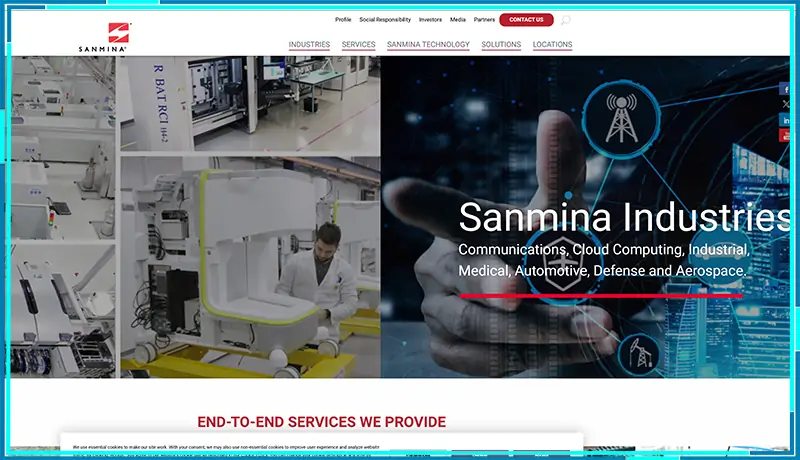Go to the Profile link
The height and width of the screenshot is (460, 800).
(343, 19)
